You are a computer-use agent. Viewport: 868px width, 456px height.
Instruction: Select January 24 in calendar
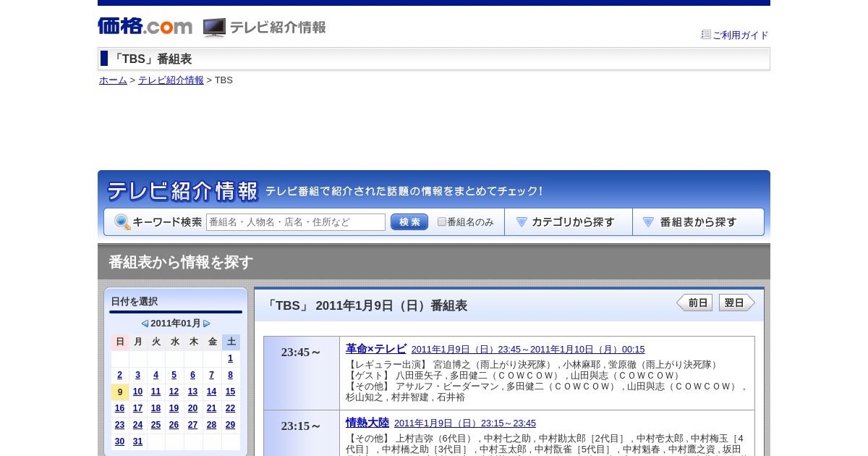click(x=138, y=425)
